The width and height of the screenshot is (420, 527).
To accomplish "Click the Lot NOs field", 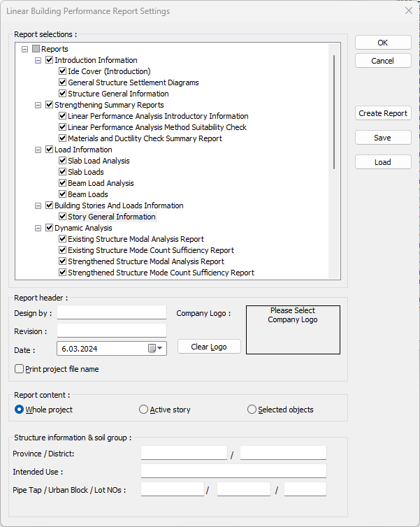I will (305, 489).
